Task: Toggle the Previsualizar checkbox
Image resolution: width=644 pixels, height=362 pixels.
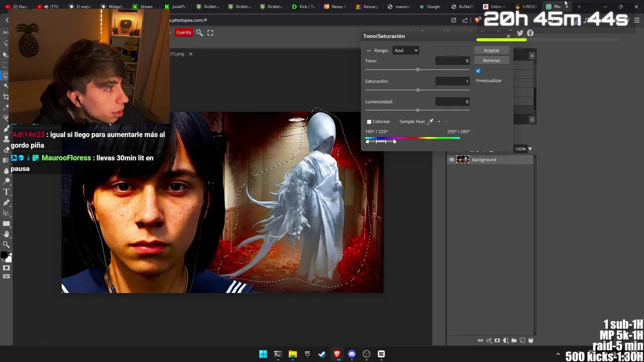Action: point(478,71)
